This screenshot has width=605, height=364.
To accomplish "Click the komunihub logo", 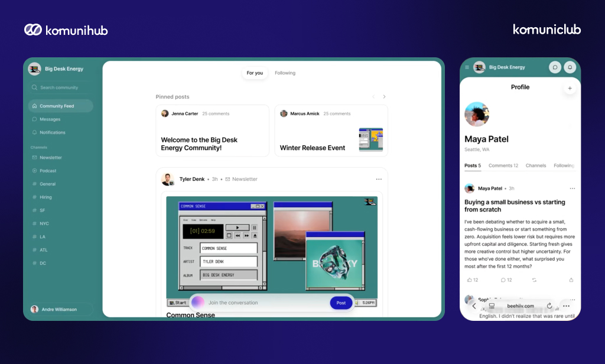I will click(66, 30).
